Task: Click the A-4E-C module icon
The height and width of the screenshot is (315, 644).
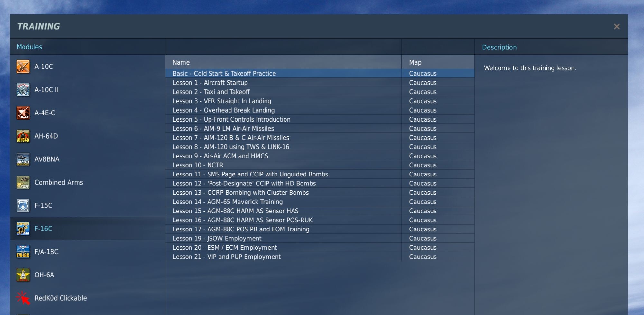Action: (23, 113)
